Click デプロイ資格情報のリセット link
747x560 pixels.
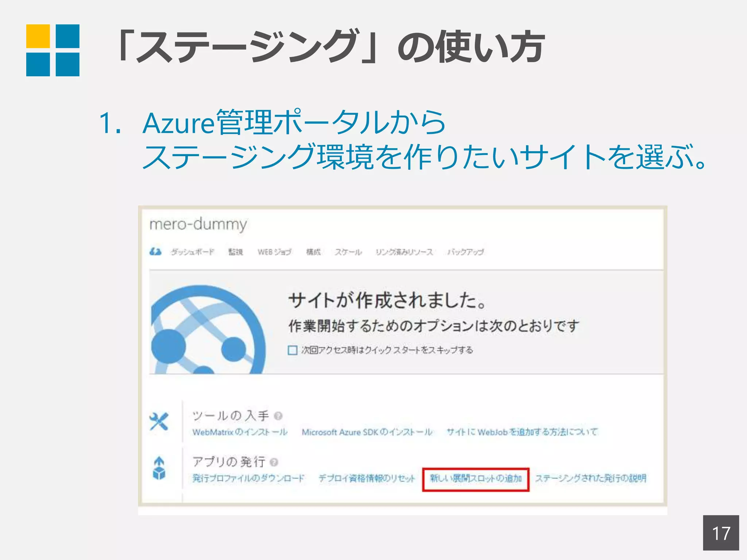click(367, 478)
